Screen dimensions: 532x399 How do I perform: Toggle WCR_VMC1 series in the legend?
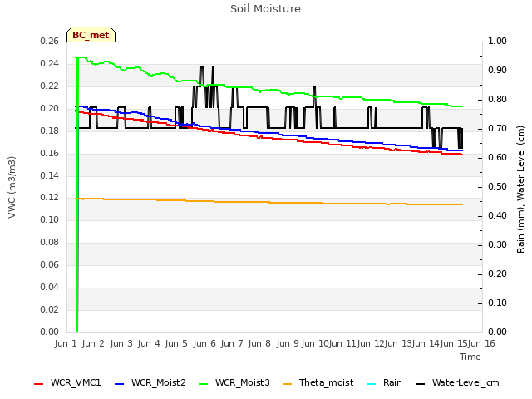67,383
